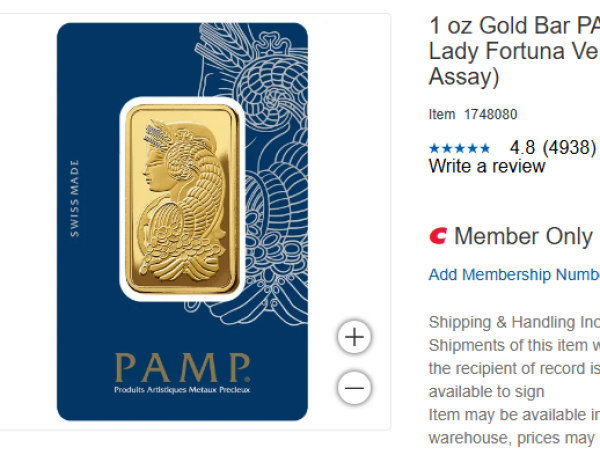The width and height of the screenshot is (600, 455).
Task: Click the SWISS MADE text on packaging
Action: 75,198
